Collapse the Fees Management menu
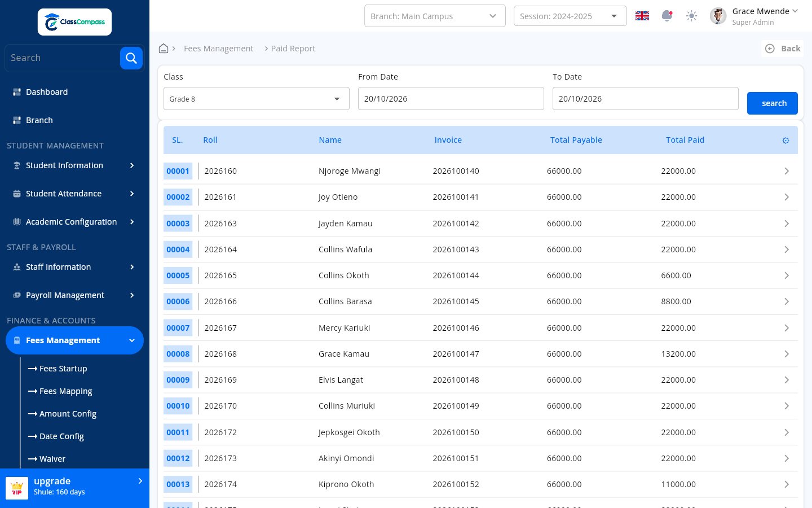Viewport: 812px width, 508px height. 74,340
